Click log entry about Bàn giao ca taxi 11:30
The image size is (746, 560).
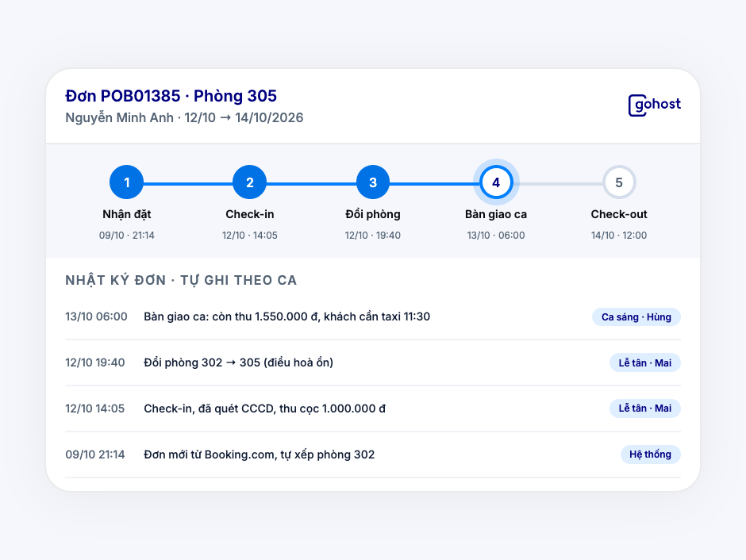click(286, 316)
